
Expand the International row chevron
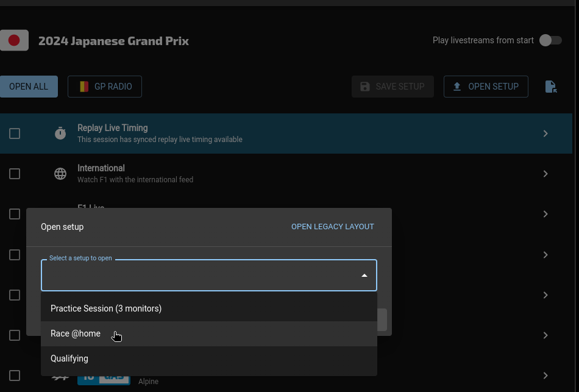click(545, 174)
